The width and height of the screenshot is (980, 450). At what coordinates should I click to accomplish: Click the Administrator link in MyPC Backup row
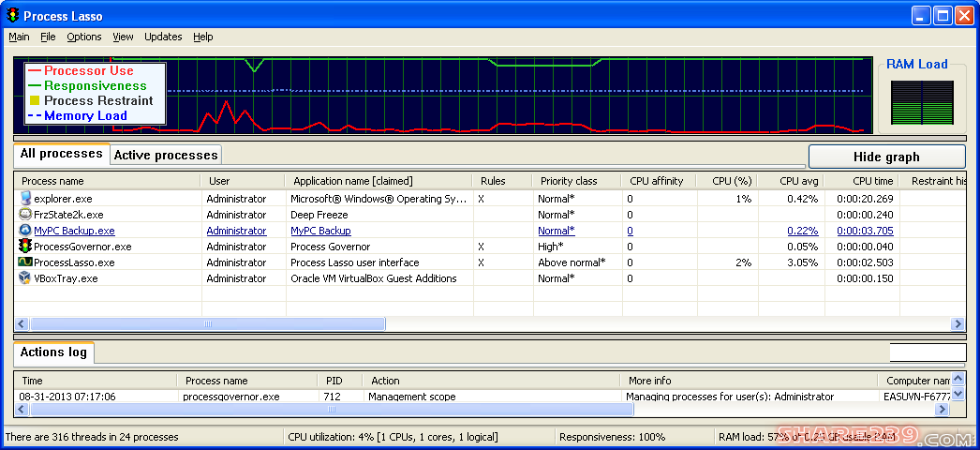point(236,231)
